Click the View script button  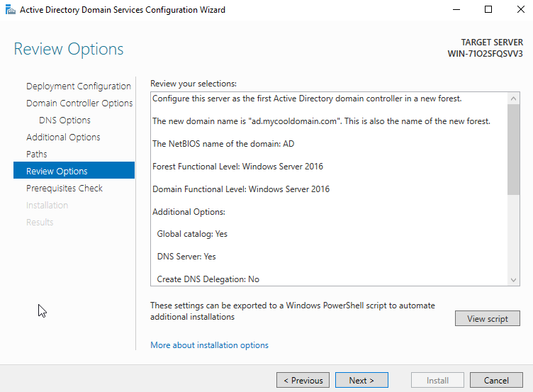coord(487,319)
